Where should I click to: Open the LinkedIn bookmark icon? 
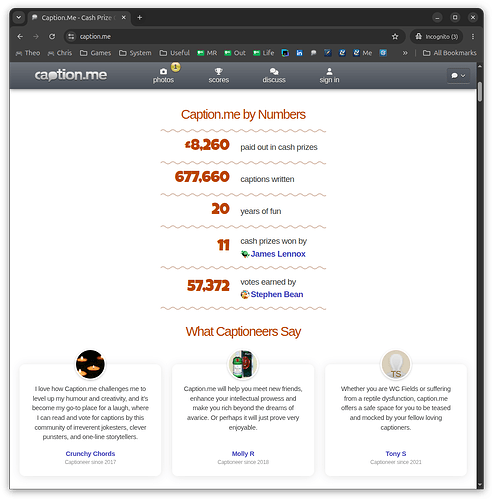(299, 53)
